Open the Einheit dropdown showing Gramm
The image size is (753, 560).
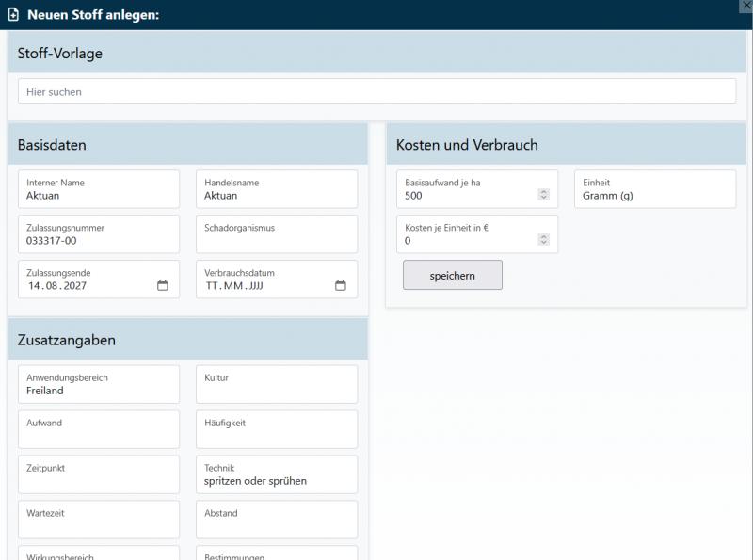(x=654, y=189)
